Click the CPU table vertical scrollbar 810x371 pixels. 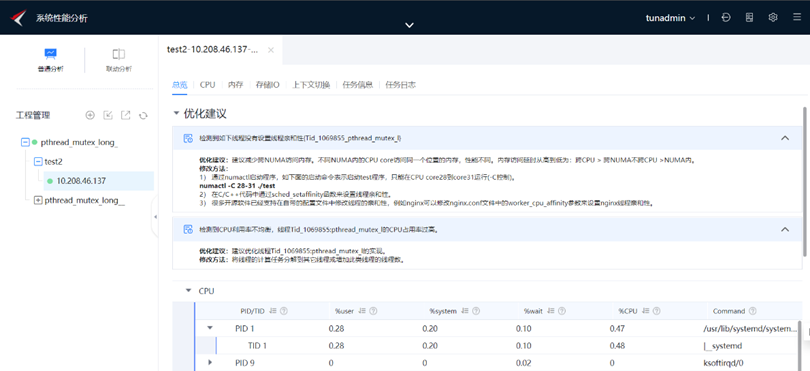(x=801, y=345)
